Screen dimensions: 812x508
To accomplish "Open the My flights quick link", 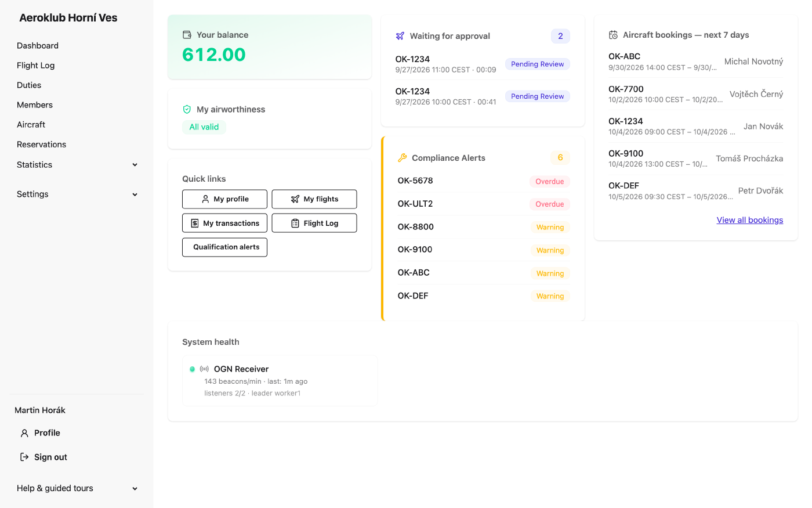I will [x=314, y=199].
